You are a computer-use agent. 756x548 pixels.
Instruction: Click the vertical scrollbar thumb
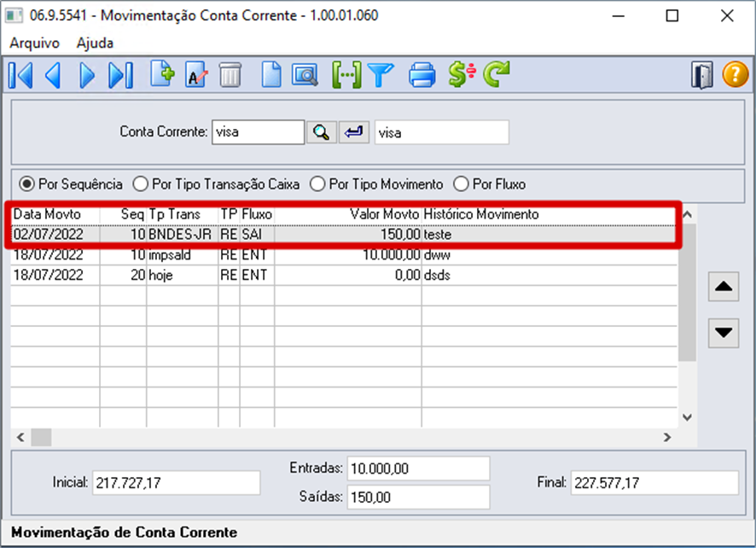(687, 292)
